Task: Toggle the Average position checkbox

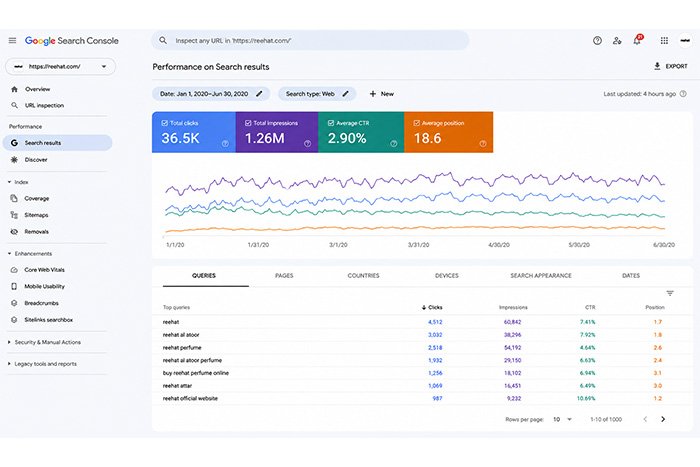Action: coord(417,123)
